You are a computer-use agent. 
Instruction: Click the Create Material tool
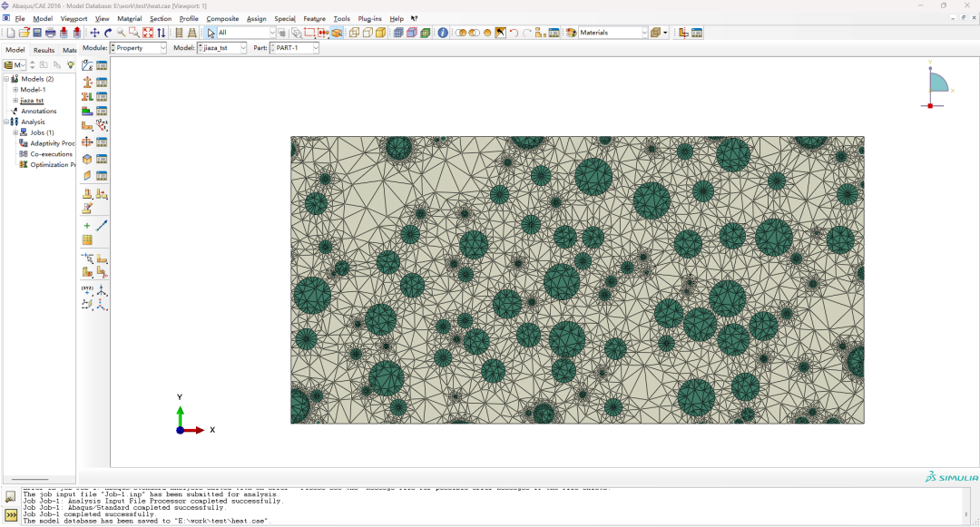87,65
